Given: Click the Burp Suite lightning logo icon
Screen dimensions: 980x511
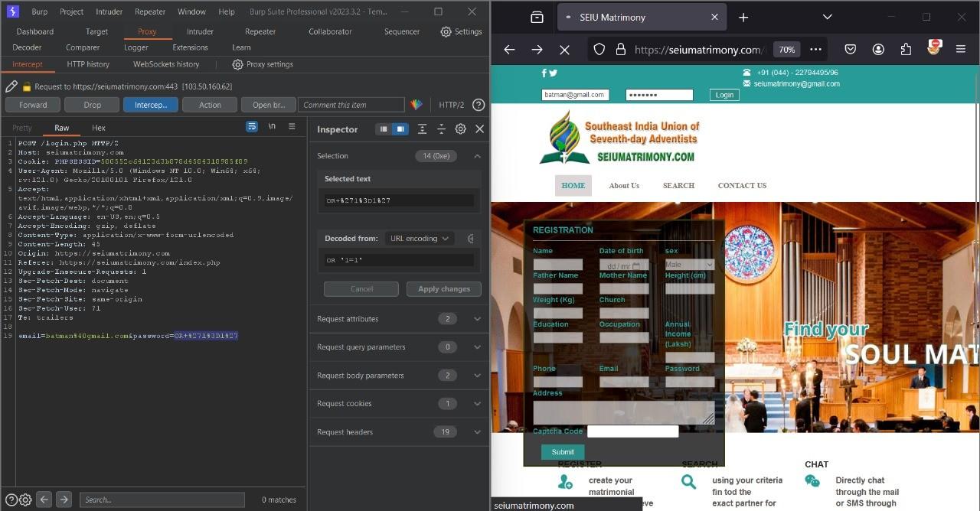Looking at the screenshot, I should pyautogui.click(x=14, y=11).
